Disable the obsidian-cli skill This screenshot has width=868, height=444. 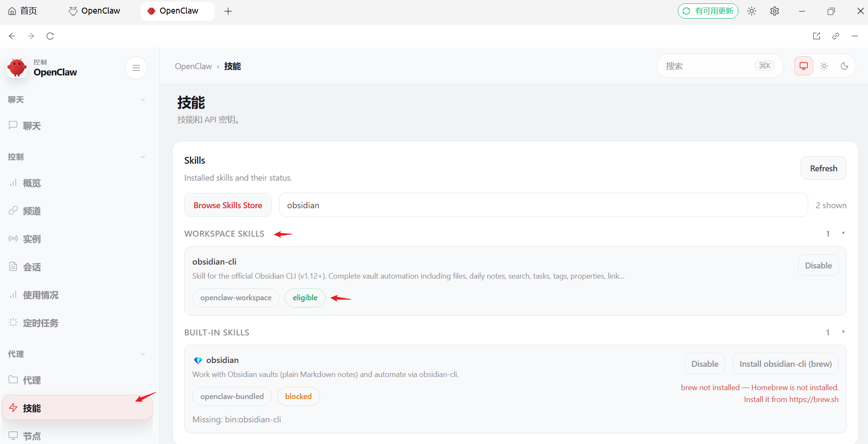[x=818, y=265]
